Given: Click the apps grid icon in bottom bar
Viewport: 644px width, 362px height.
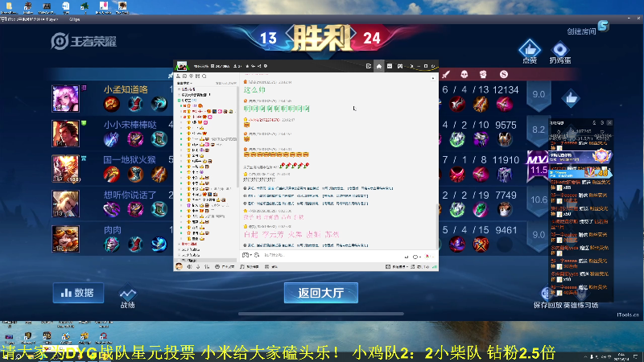Looking at the screenshot, I should point(266,267).
